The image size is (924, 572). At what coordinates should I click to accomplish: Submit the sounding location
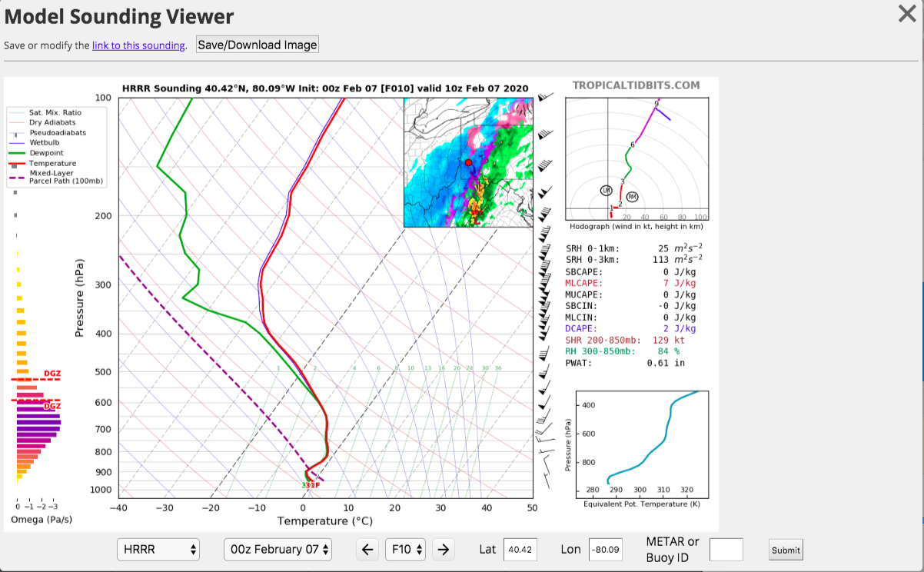(786, 550)
